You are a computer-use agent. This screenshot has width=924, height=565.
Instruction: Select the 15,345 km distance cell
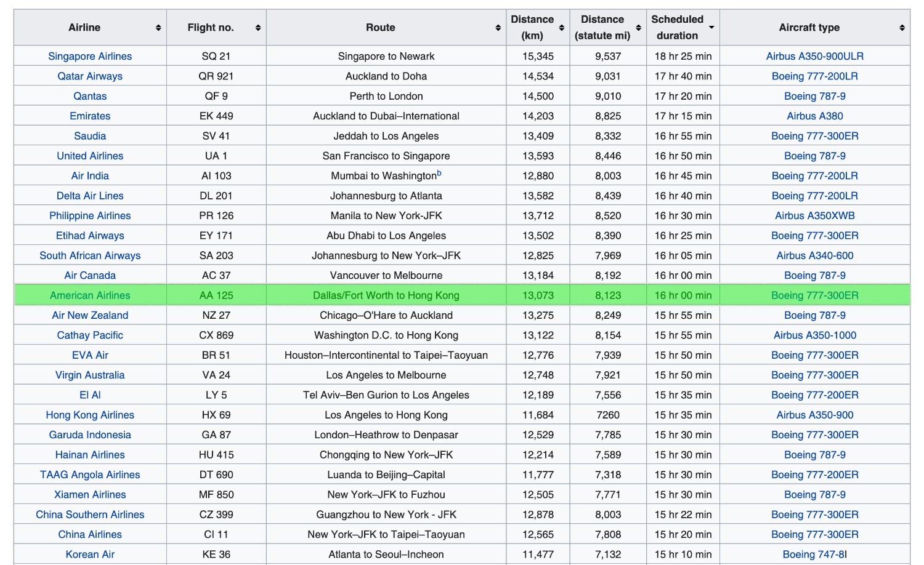point(538,56)
